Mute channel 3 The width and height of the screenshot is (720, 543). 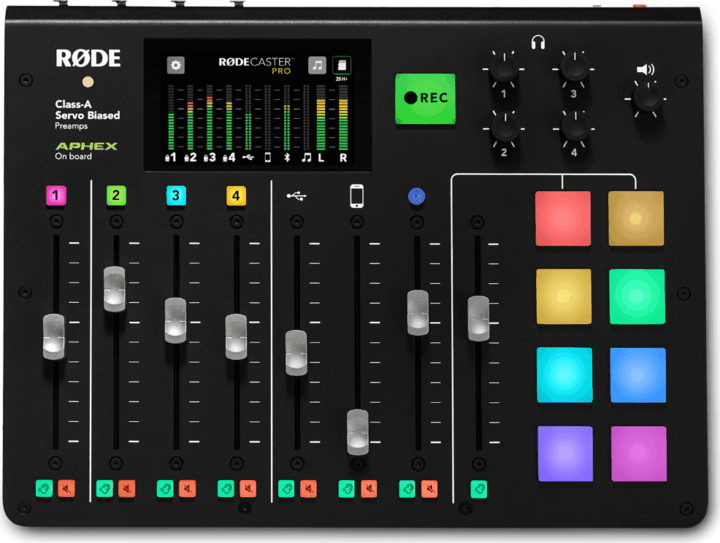(187, 489)
